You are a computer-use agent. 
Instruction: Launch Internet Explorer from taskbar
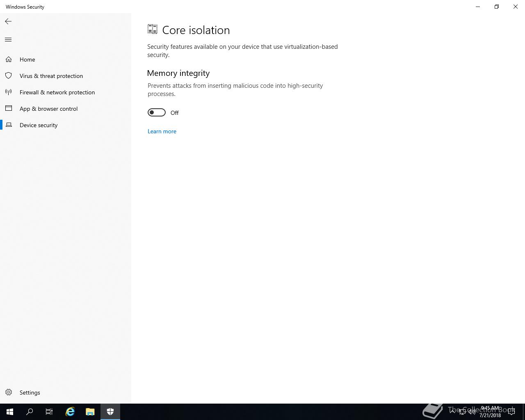[x=70, y=412]
